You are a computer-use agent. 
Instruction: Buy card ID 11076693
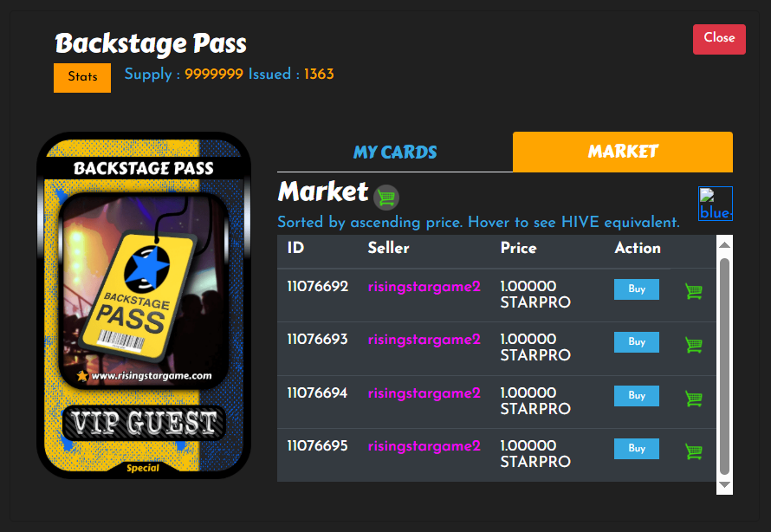(637, 342)
